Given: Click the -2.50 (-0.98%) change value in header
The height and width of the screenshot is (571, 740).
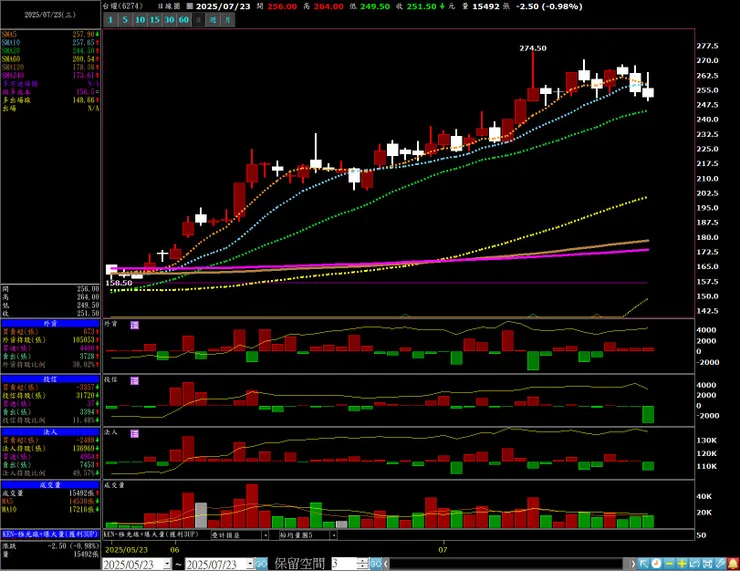Looking at the screenshot, I should 549,6.
